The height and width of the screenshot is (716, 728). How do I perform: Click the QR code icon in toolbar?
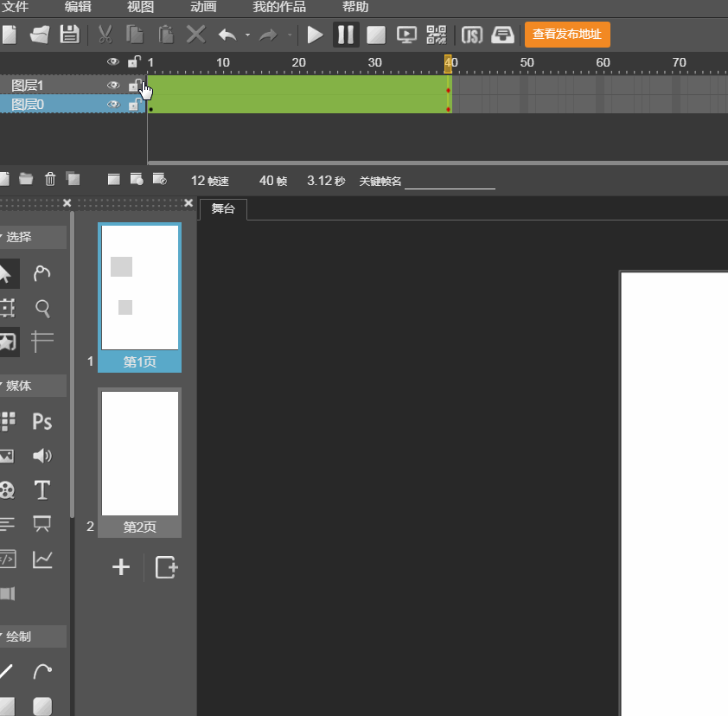coord(437,35)
